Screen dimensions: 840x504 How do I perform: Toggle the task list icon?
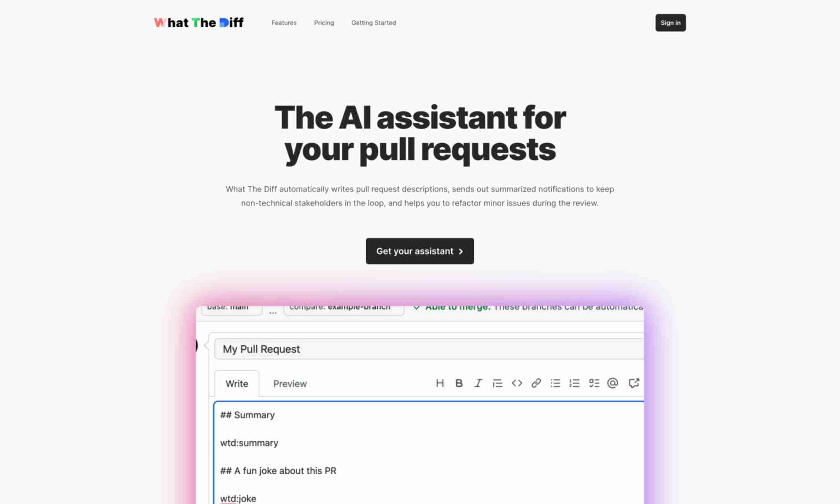pos(593,383)
